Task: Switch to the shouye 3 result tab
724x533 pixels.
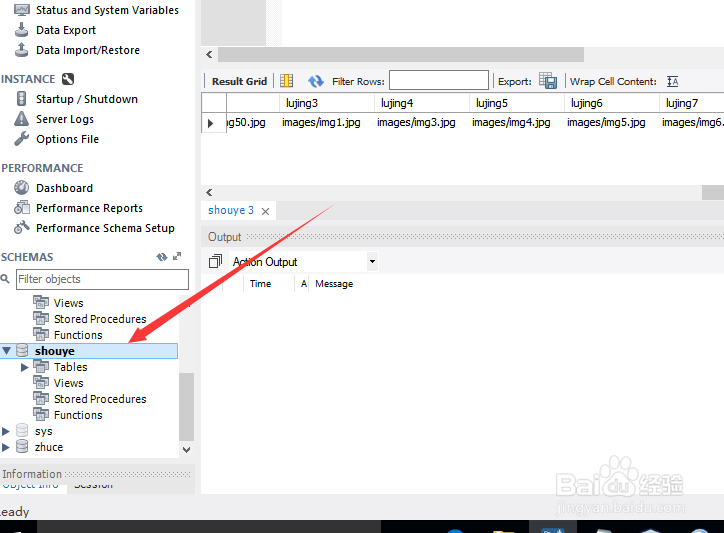Action: (x=231, y=210)
